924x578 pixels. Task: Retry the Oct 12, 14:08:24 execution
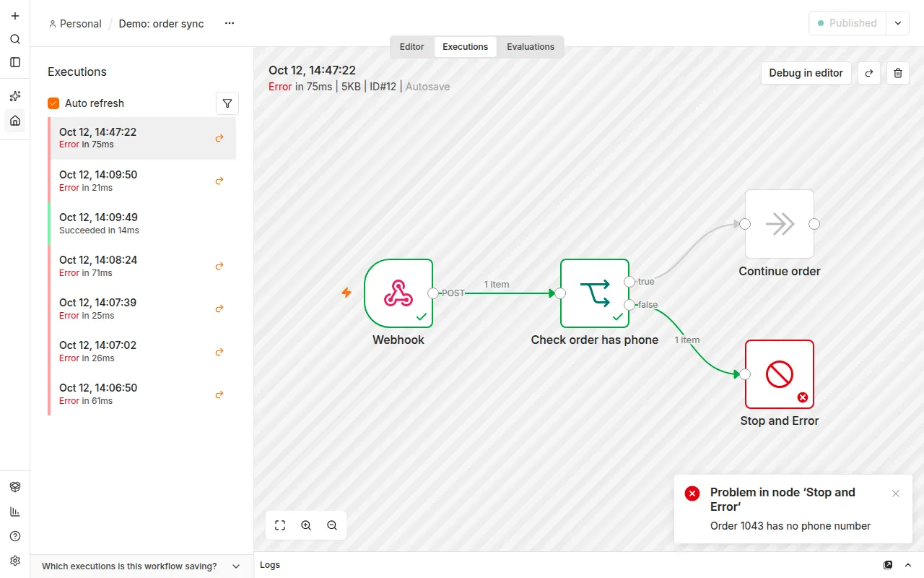(219, 266)
